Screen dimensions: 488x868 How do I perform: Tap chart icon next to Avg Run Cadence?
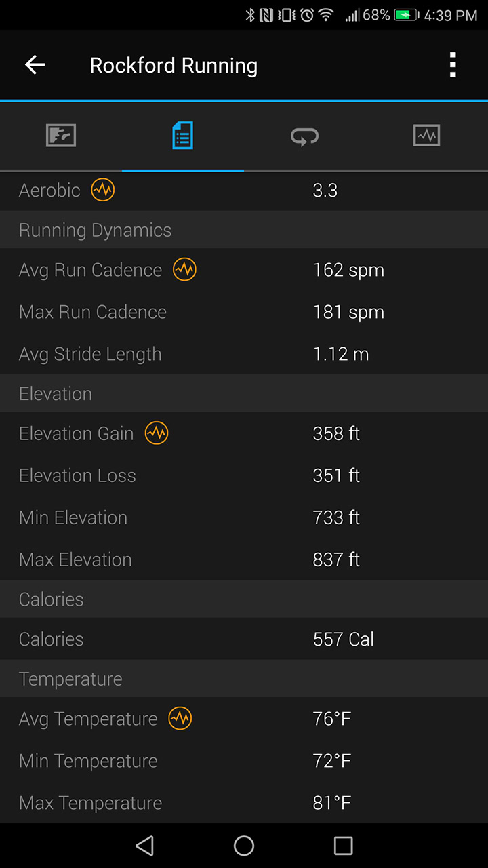[x=184, y=270]
